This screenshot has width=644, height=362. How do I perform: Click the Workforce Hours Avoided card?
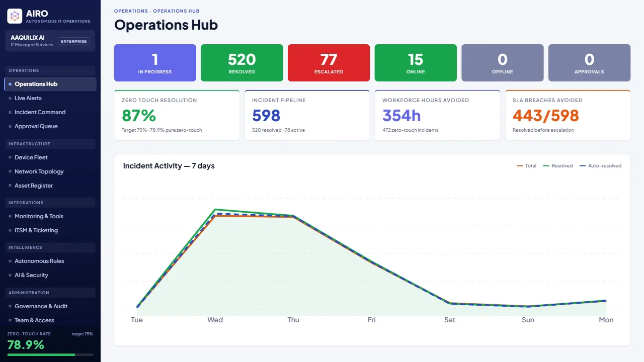(x=437, y=115)
